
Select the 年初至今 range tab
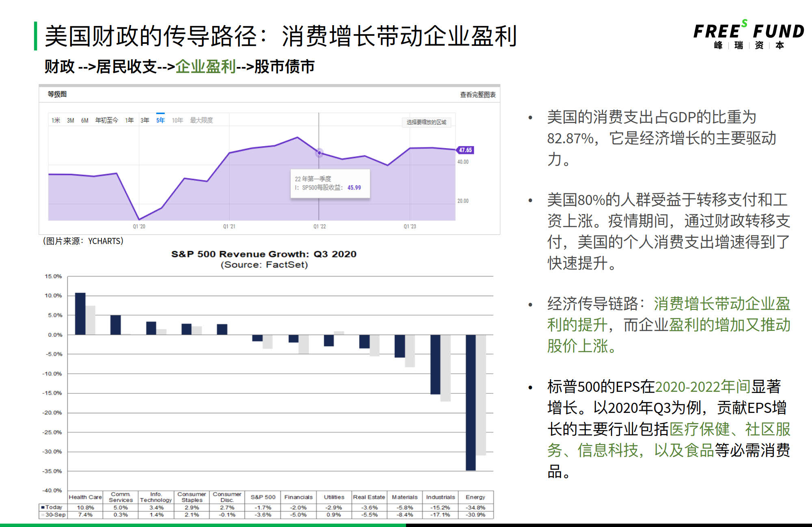pos(106,120)
